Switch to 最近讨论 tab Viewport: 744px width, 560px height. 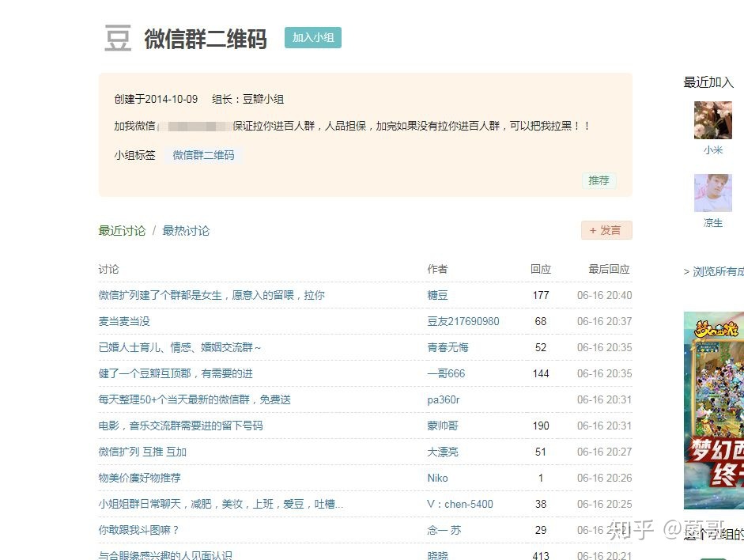tap(122, 231)
